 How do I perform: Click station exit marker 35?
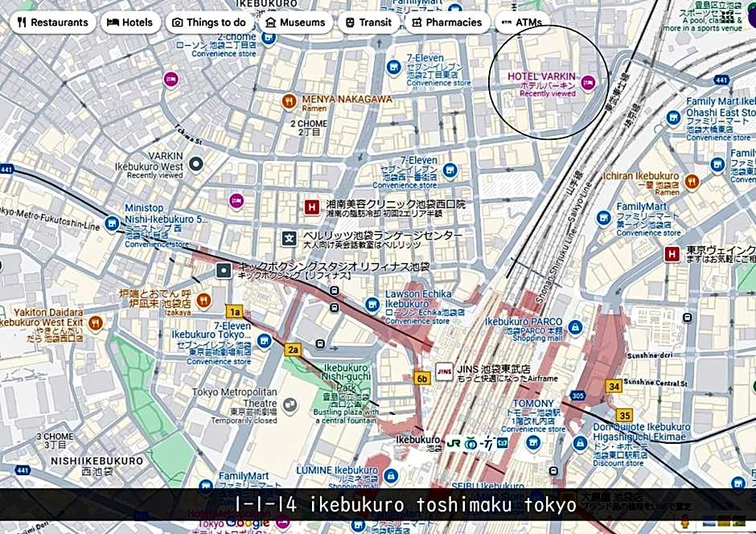tap(624, 415)
